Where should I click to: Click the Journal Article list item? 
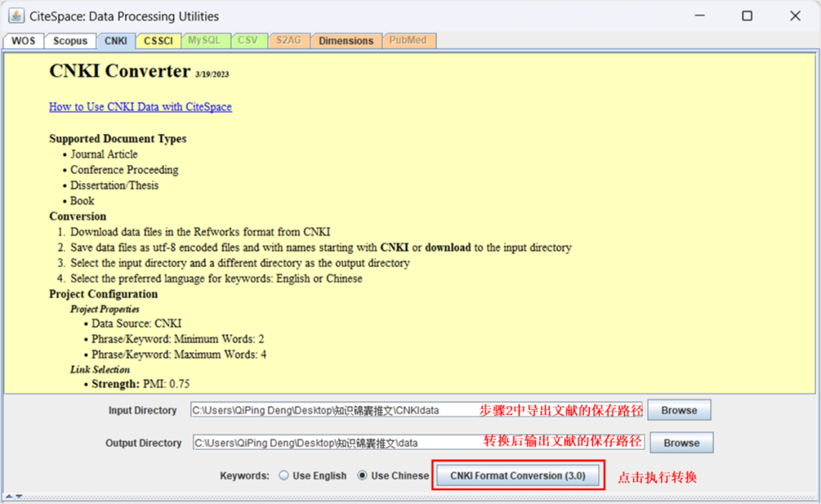pyautogui.click(x=103, y=154)
